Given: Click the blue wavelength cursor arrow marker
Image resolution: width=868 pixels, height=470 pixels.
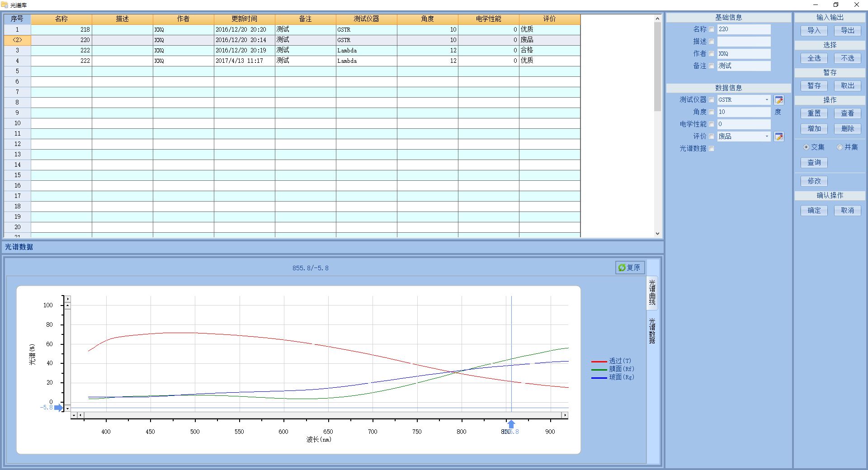Looking at the screenshot, I should (x=511, y=424).
